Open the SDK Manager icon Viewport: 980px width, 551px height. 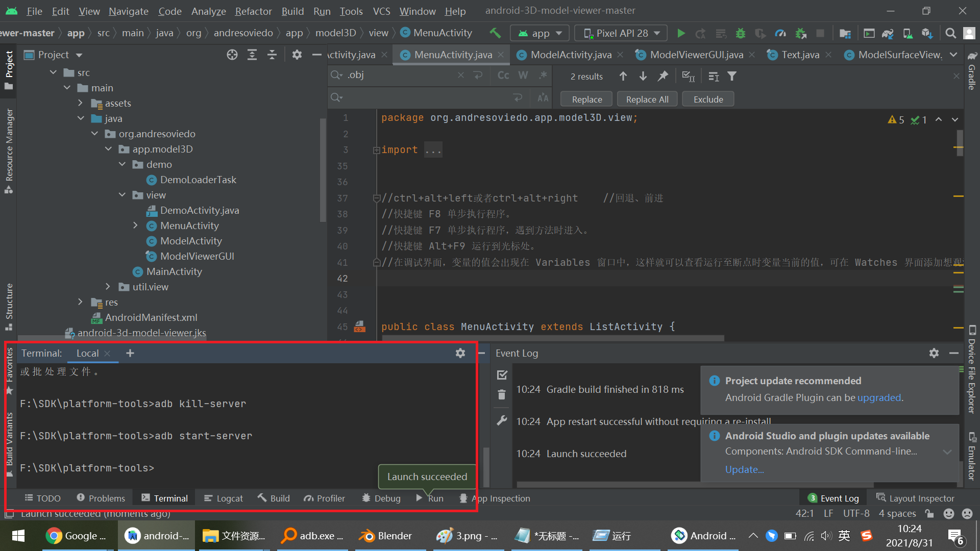pyautogui.click(x=927, y=33)
